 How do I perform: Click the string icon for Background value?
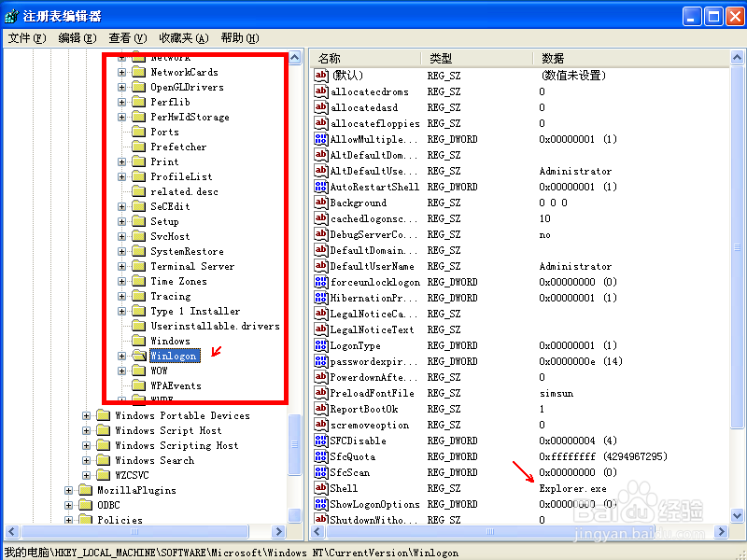[321, 203]
